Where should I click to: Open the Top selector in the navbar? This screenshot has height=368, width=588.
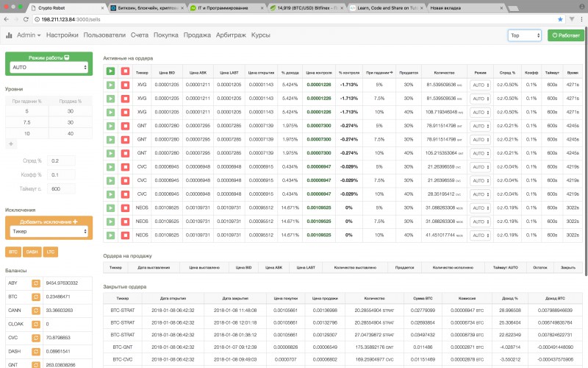click(525, 35)
